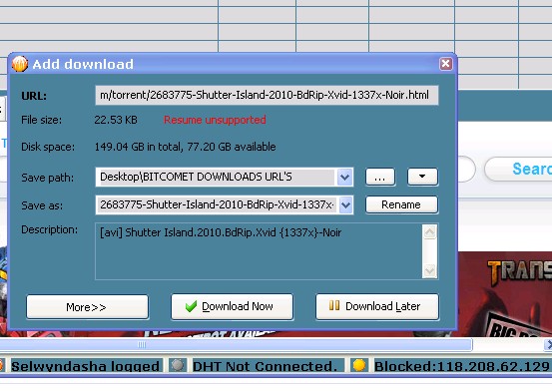The height and width of the screenshot is (392, 552).
Task: Click the disk space '149.04 GB in total' text
Action: click(x=138, y=147)
